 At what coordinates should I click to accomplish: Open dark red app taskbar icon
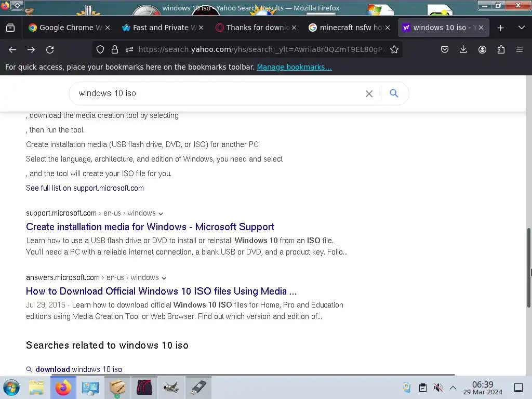pos(144,388)
